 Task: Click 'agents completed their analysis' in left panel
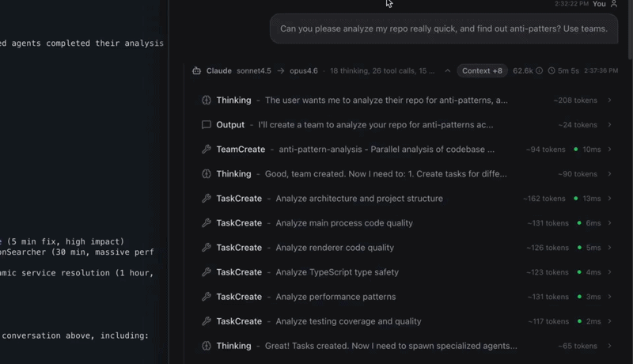click(x=88, y=44)
